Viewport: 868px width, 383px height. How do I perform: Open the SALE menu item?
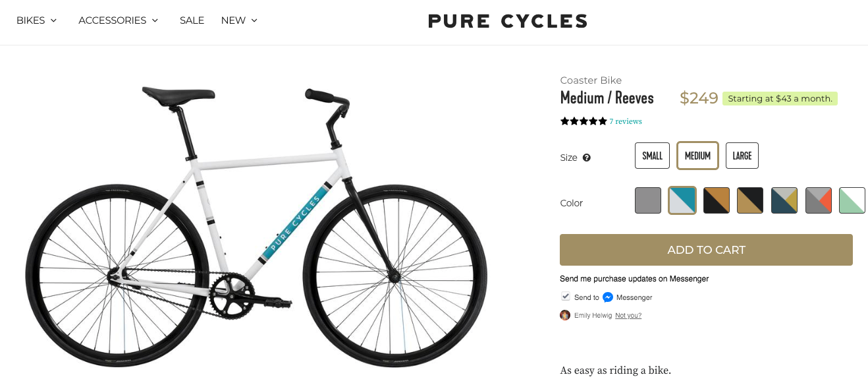point(192,20)
